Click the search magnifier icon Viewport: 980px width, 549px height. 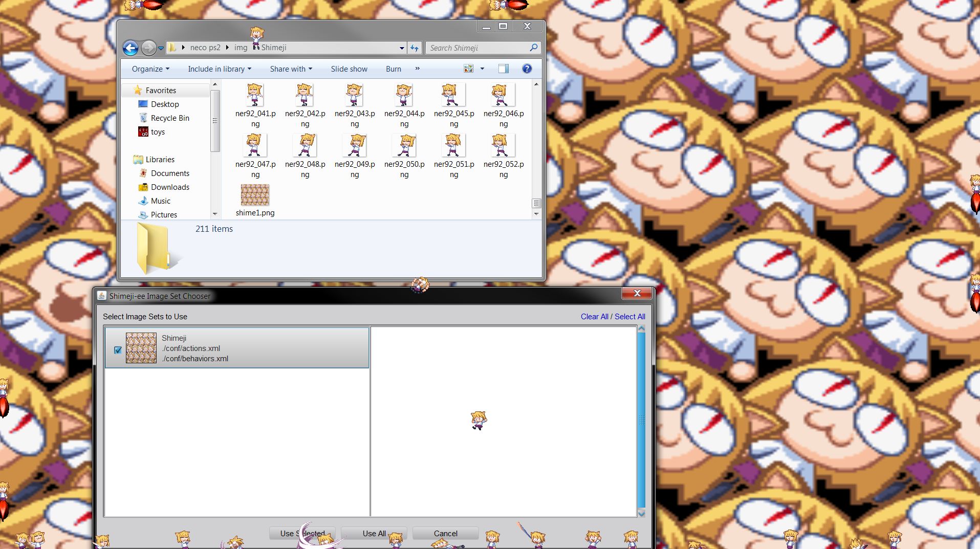(534, 48)
